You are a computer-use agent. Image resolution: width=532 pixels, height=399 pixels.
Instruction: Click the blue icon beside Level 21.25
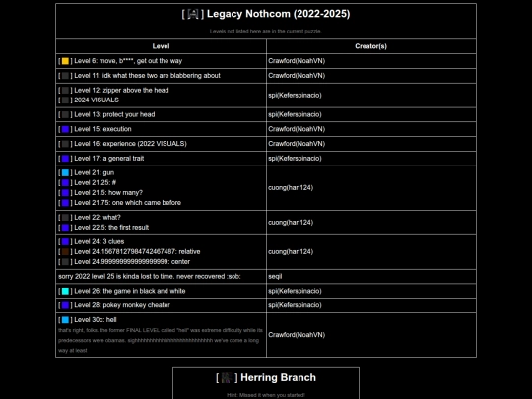65,183
